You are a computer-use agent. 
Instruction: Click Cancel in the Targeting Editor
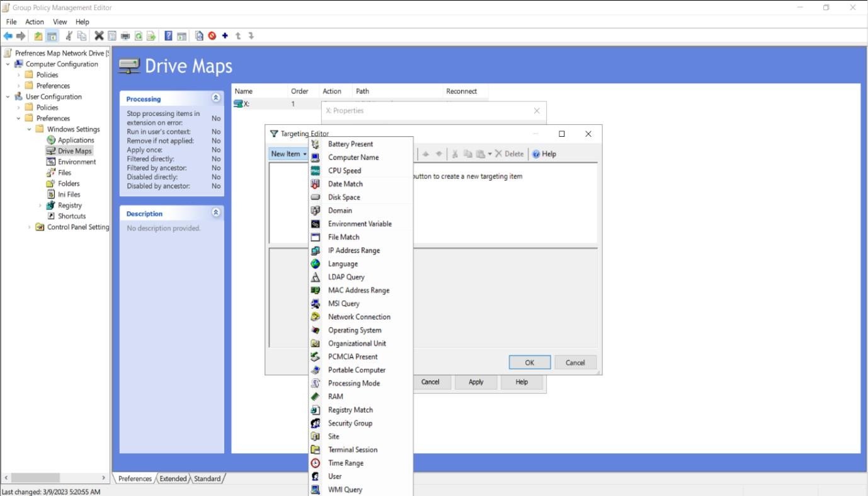point(575,362)
